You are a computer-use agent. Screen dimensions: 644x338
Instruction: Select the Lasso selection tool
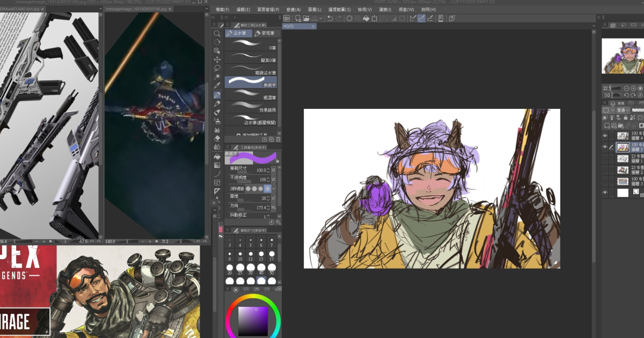click(217, 68)
